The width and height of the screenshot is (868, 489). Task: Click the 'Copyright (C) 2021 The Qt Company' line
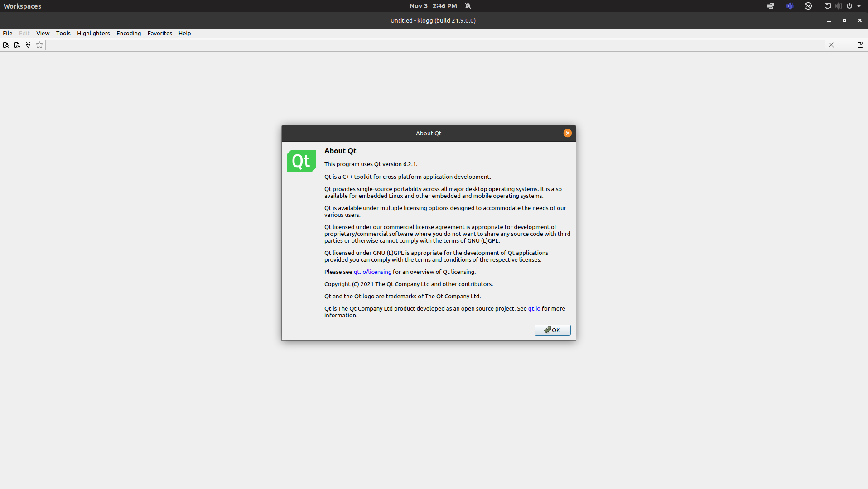(408, 284)
